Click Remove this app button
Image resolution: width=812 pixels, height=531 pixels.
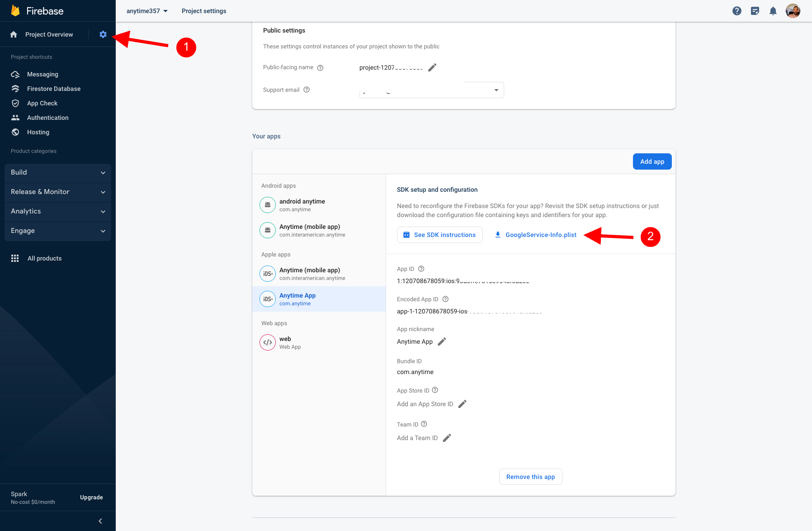[x=530, y=477]
